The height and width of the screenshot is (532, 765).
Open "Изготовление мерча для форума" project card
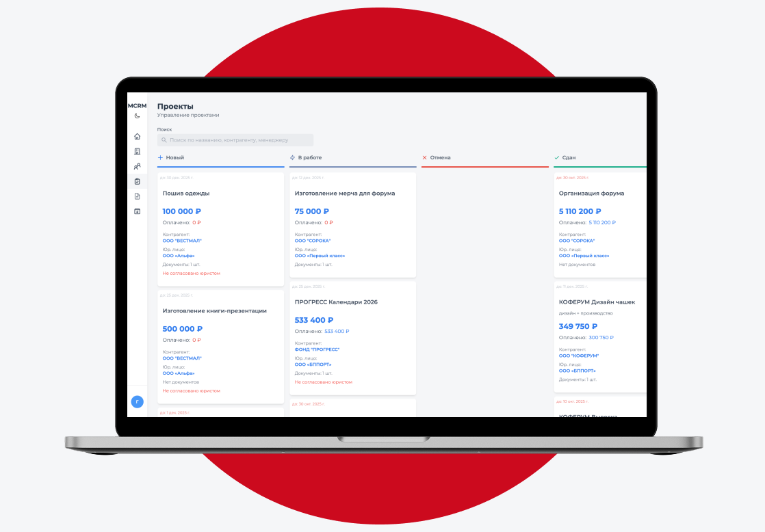tap(344, 194)
